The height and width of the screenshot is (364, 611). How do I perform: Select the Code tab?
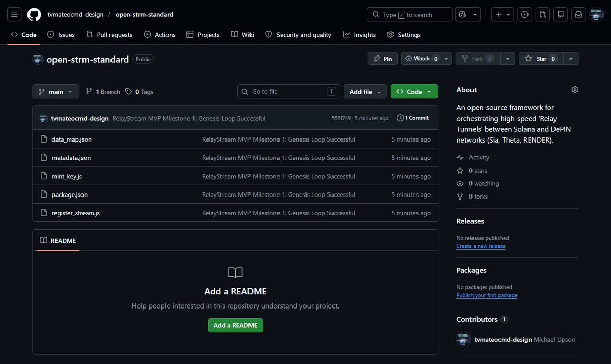pos(24,35)
